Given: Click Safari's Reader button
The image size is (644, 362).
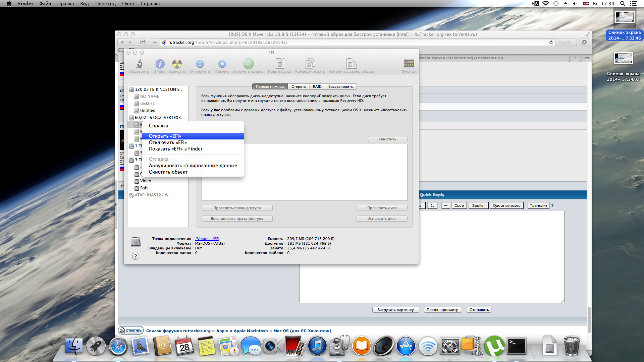Looking at the screenshot, I should pos(566,42).
